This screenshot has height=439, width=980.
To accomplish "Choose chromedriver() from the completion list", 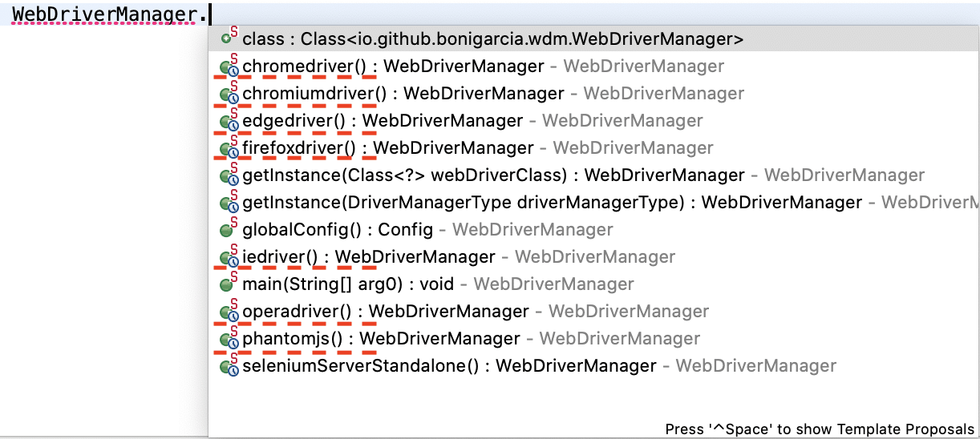I will point(393,66).
